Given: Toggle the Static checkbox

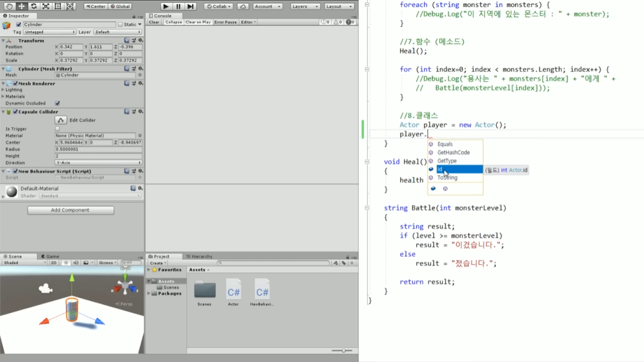Looking at the screenshot, I should (121, 24).
